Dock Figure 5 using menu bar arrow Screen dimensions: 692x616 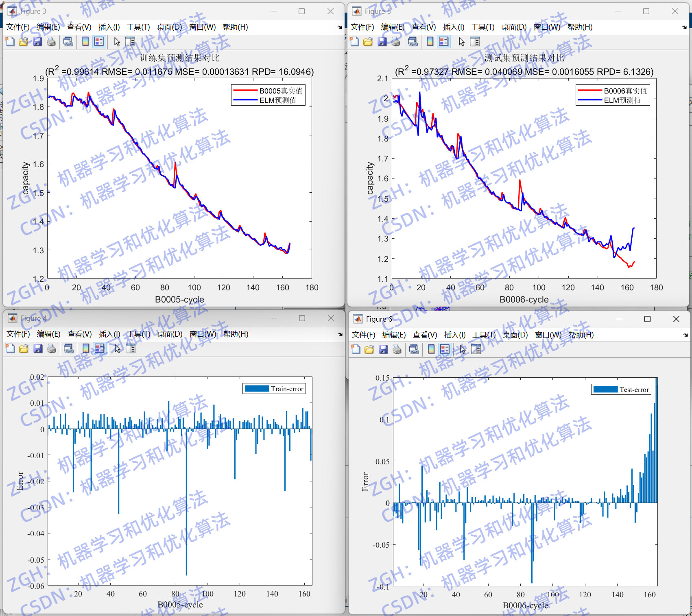coord(684,27)
